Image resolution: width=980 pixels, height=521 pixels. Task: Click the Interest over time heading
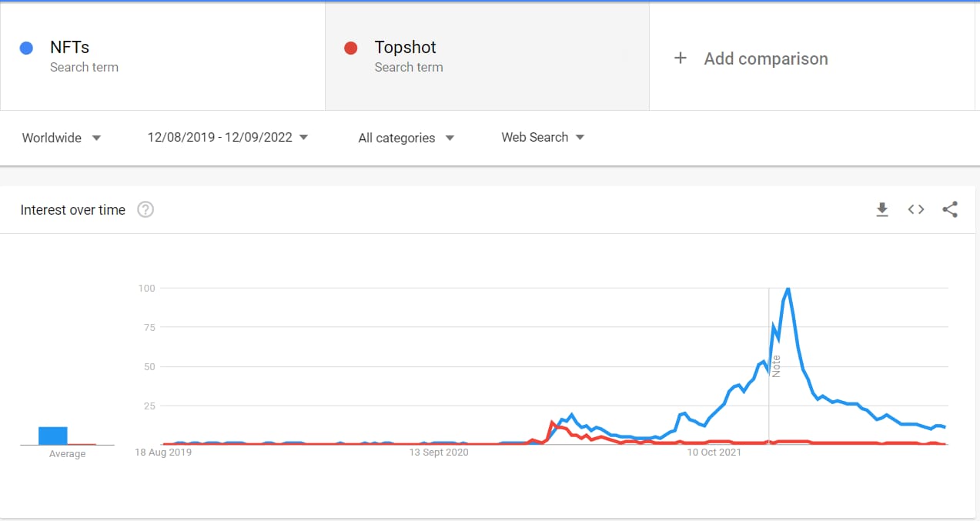click(x=73, y=210)
